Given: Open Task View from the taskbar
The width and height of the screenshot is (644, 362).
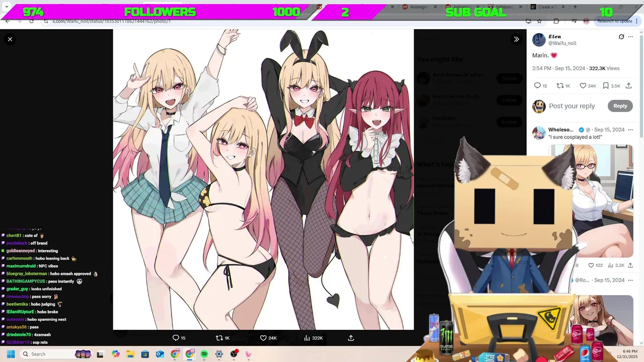Looking at the screenshot, I should [101, 354].
